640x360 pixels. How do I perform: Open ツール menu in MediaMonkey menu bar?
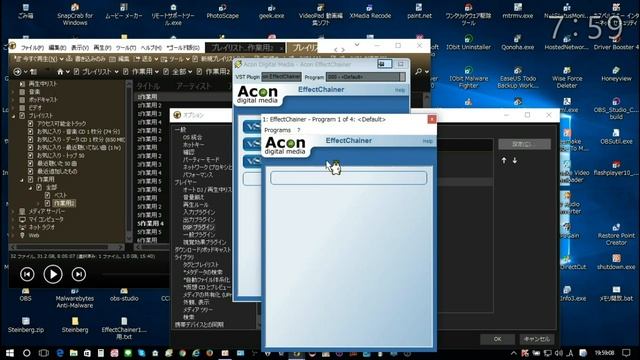[126, 48]
